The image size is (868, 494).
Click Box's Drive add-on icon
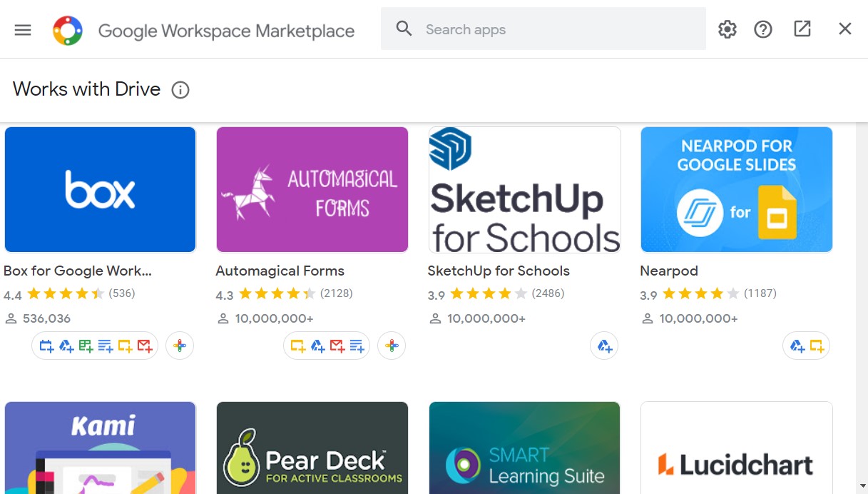pos(66,346)
